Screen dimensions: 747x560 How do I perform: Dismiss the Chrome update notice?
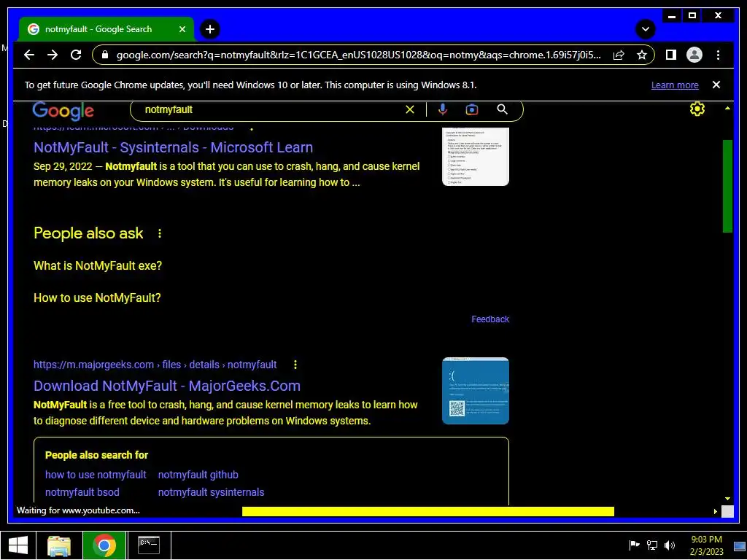point(716,85)
